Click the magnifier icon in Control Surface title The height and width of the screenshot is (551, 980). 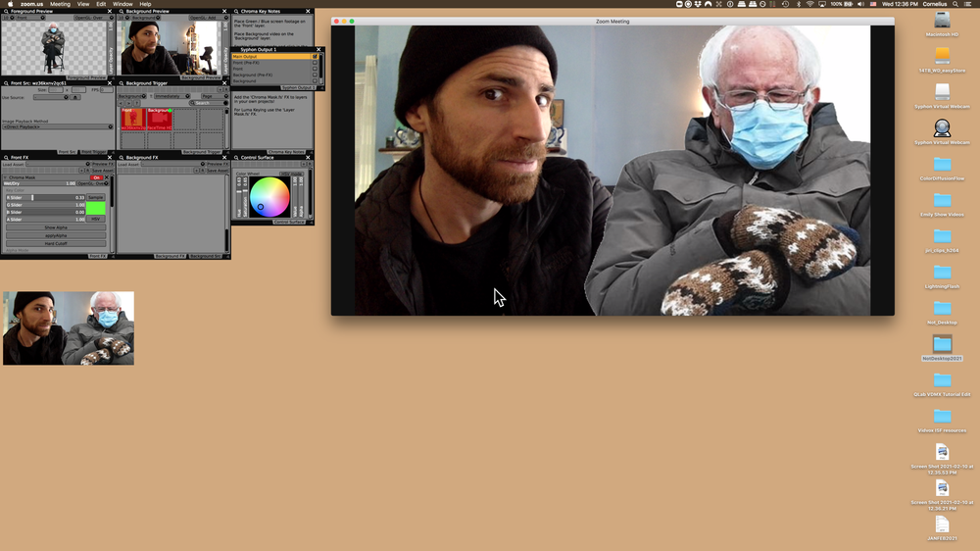(236, 158)
